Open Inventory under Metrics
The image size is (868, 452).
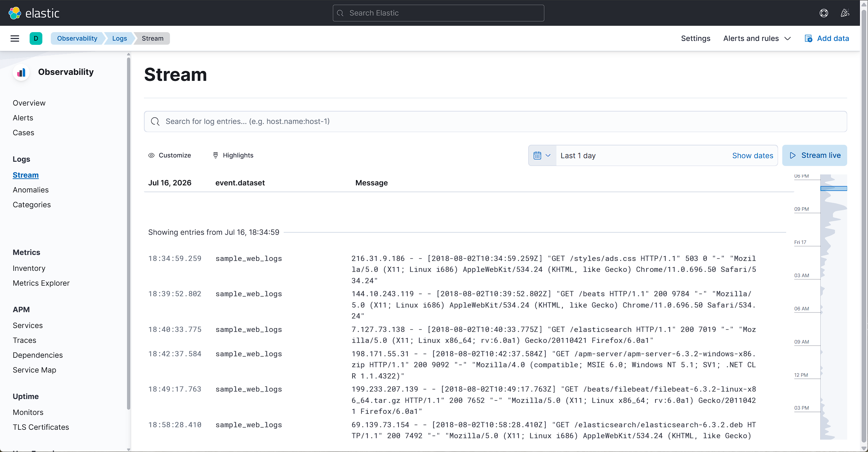point(29,268)
